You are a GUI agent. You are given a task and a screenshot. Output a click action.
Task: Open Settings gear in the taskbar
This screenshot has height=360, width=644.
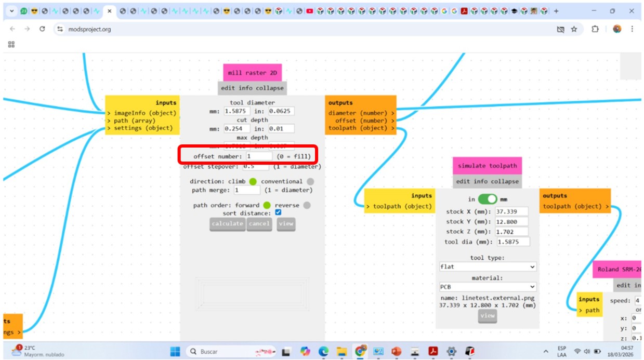(451, 352)
